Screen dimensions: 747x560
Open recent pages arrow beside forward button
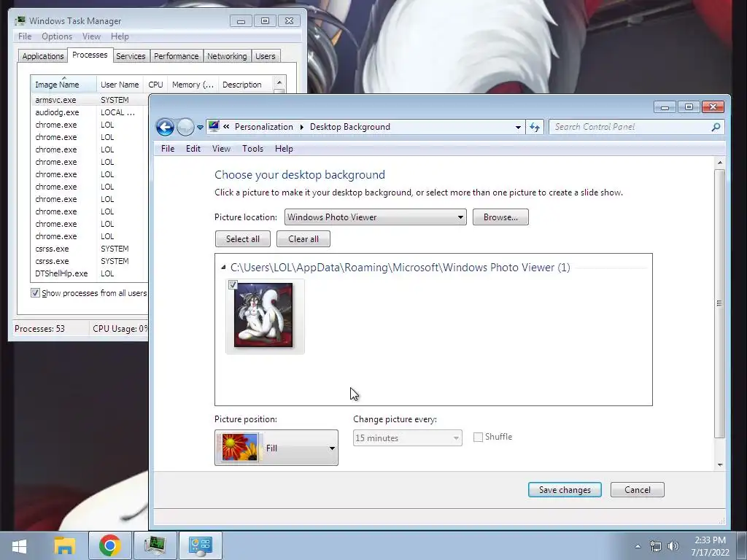pos(200,127)
